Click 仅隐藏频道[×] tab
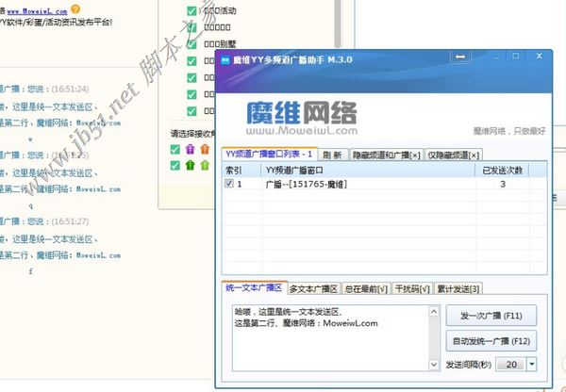566x392 pixels. coord(454,155)
